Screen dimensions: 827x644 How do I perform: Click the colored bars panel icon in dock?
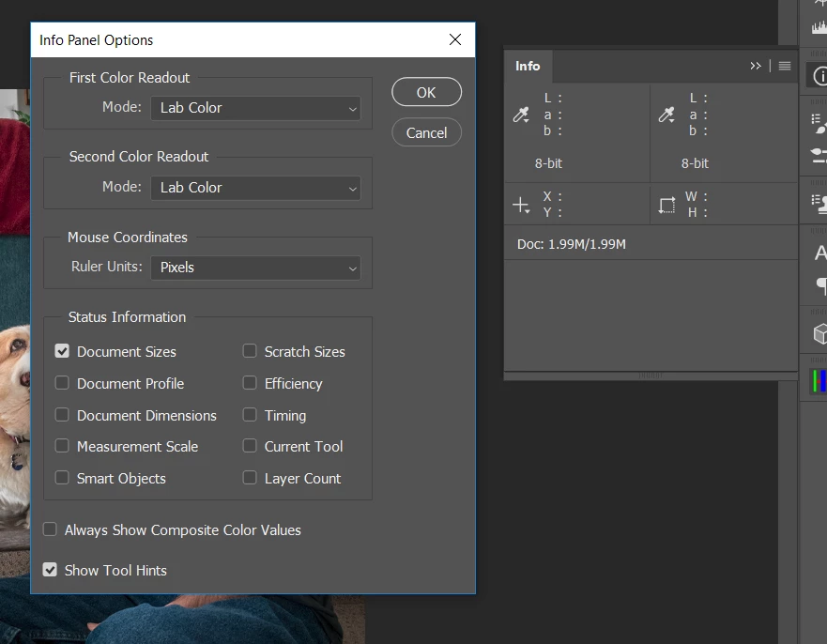819,381
